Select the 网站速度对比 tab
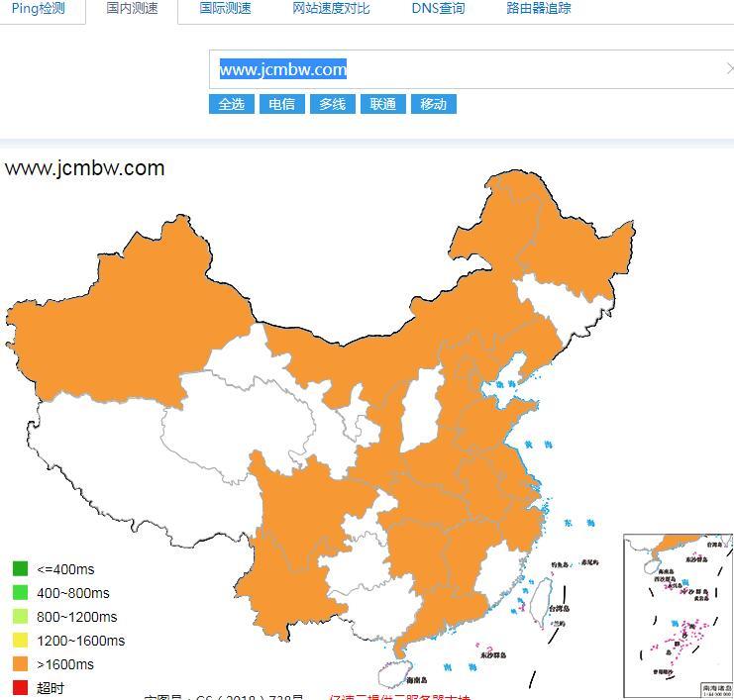Viewport: 734px width, 700px height. 331,8
